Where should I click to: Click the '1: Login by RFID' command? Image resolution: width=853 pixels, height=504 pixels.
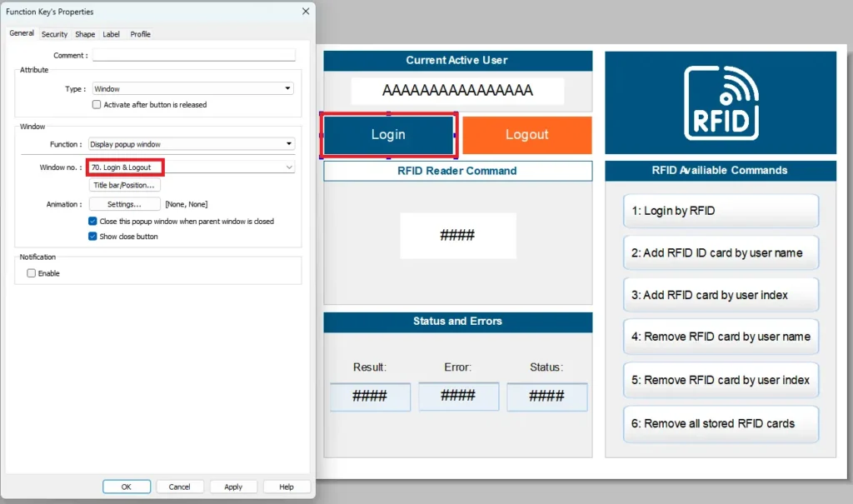[720, 211]
